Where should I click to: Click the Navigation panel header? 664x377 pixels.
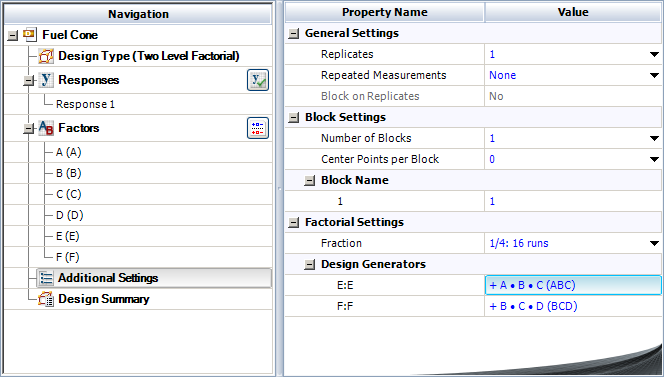click(138, 14)
